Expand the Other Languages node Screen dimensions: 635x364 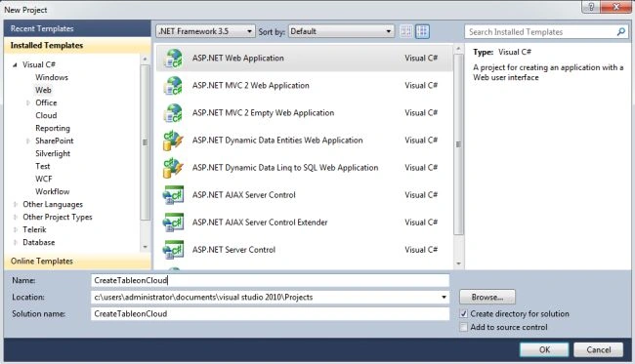(16, 204)
